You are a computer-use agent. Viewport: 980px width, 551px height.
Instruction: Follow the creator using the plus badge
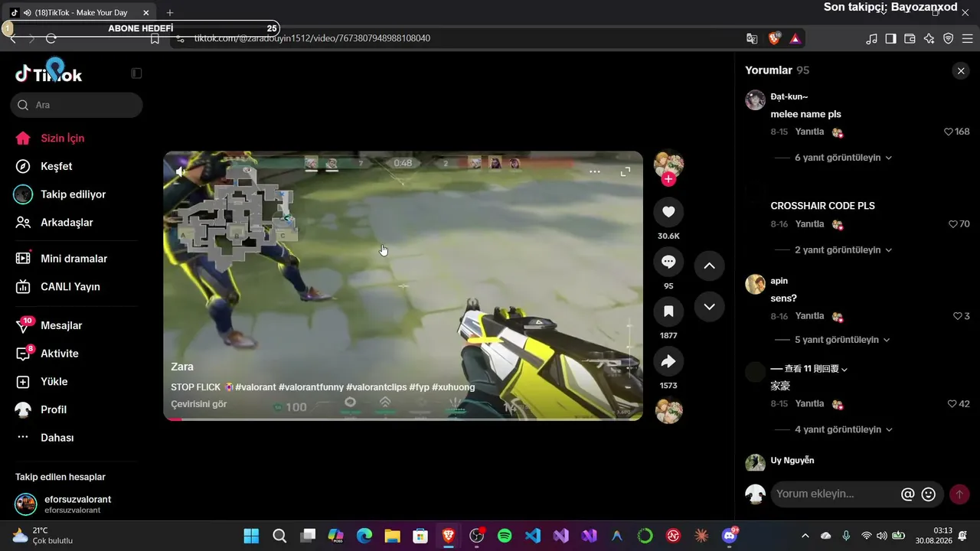(x=668, y=179)
